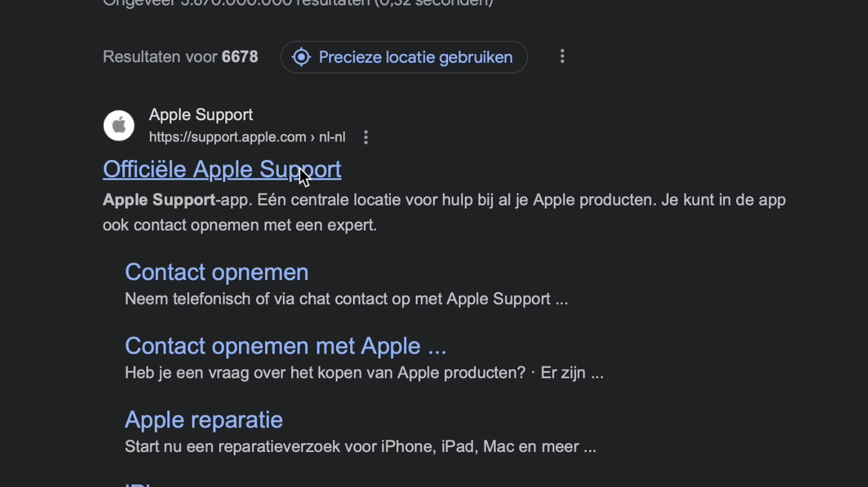
Task: Click the 'ook contact opnemen met een expert' text
Action: click(240, 225)
